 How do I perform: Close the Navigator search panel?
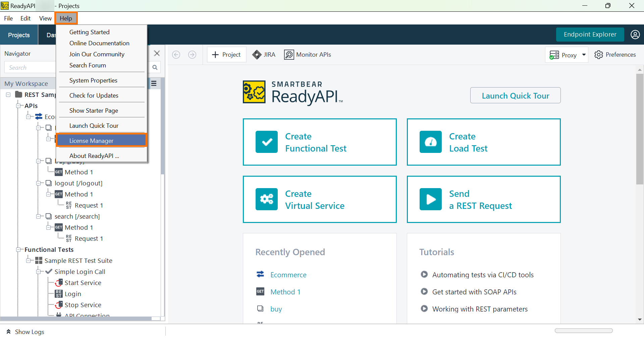click(157, 53)
